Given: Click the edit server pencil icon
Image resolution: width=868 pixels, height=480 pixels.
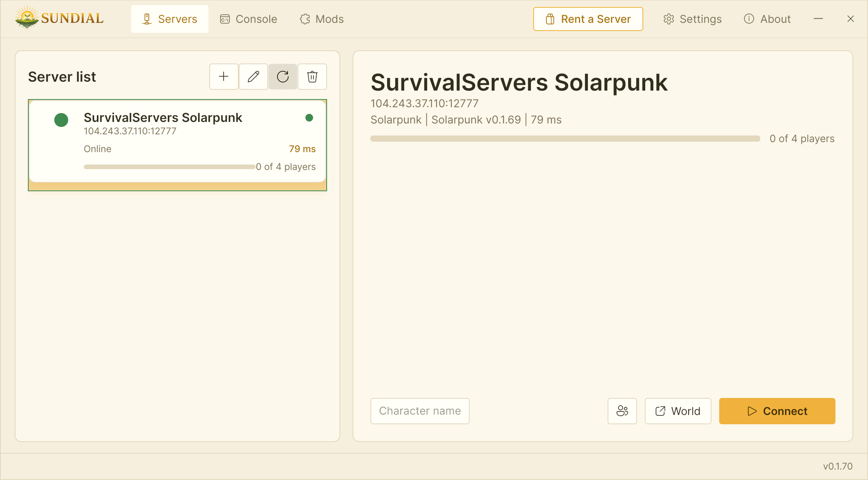Looking at the screenshot, I should tap(253, 77).
